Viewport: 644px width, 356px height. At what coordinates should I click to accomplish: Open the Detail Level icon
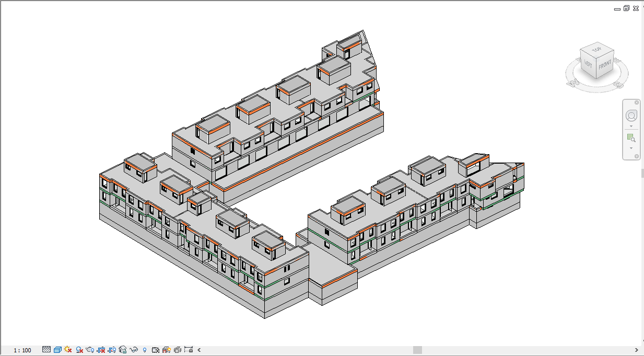pyautogui.click(x=46, y=349)
